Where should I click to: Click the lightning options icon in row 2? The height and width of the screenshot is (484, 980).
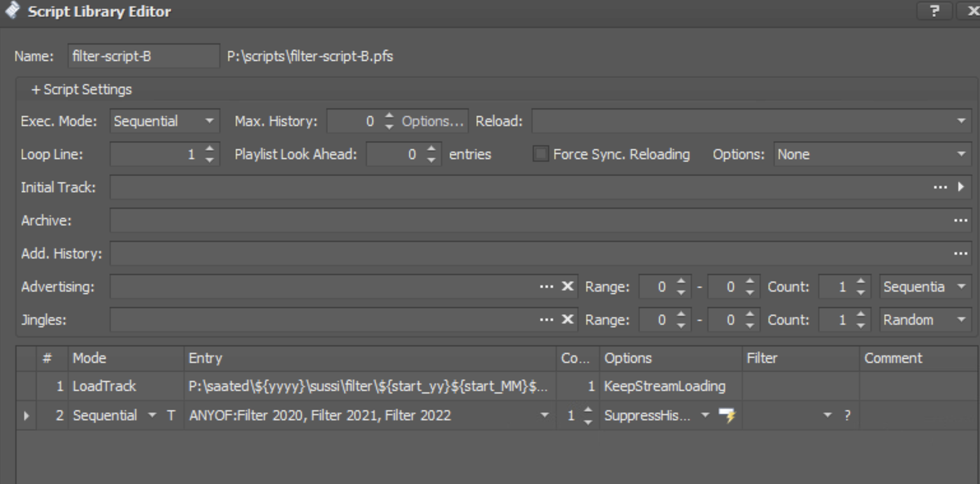(727, 416)
